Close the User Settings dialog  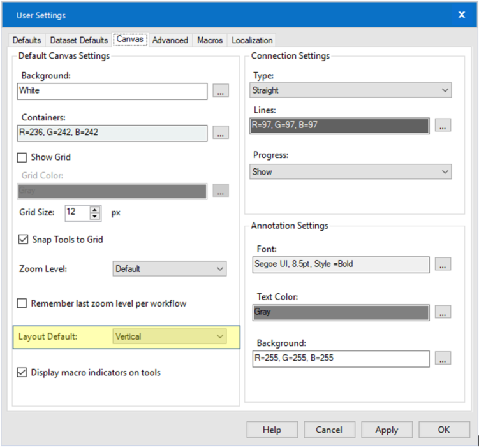pos(462,15)
